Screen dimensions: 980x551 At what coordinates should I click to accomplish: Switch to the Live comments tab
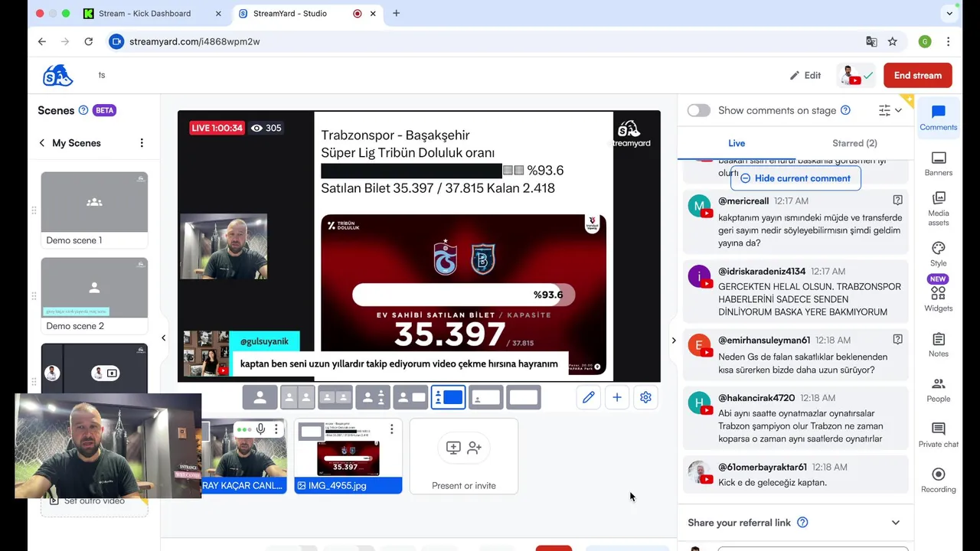click(x=737, y=143)
